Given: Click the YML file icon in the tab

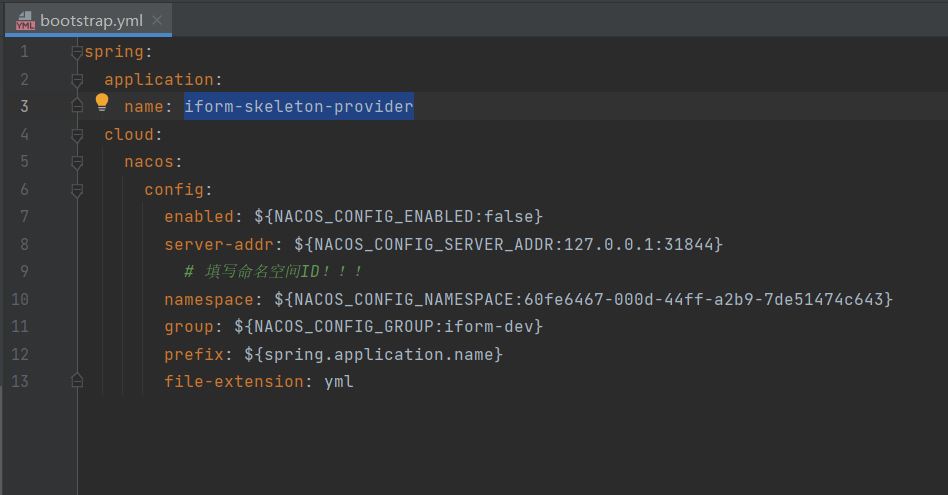Looking at the screenshot, I should point(25,21).
